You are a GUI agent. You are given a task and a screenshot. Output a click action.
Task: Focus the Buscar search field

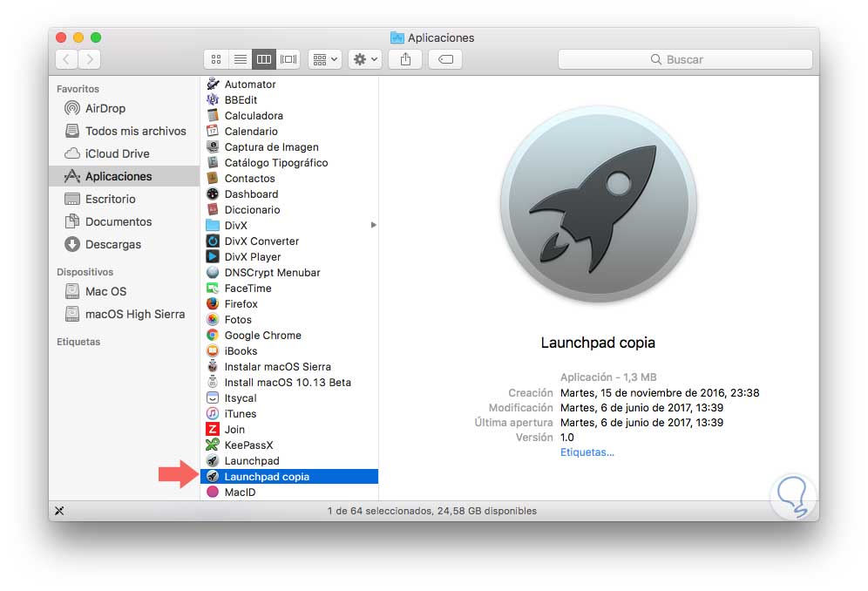(685, 59)
